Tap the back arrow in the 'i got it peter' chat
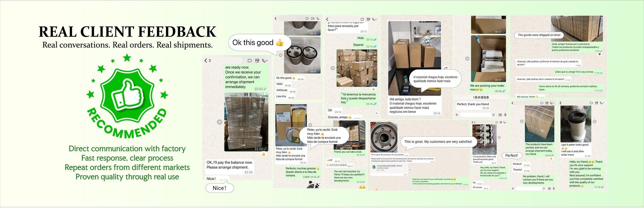 click(560, 103)
